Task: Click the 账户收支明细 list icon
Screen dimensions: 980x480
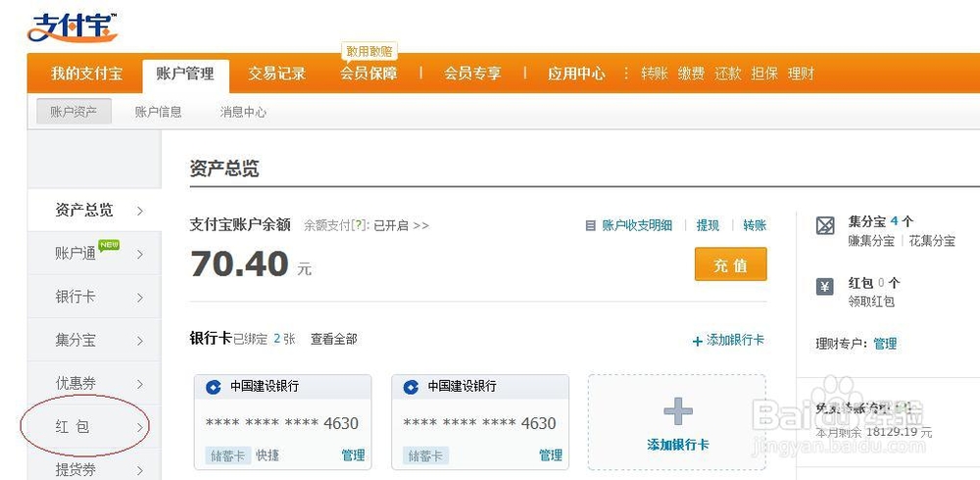Action: pyautogui.click(x=590, y=225)
